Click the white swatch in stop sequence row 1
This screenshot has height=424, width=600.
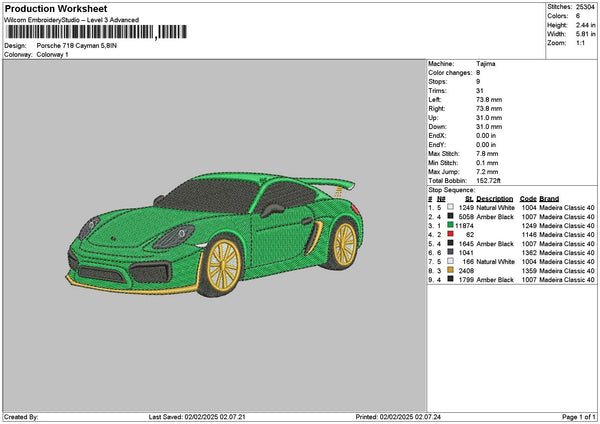point(450,207)
